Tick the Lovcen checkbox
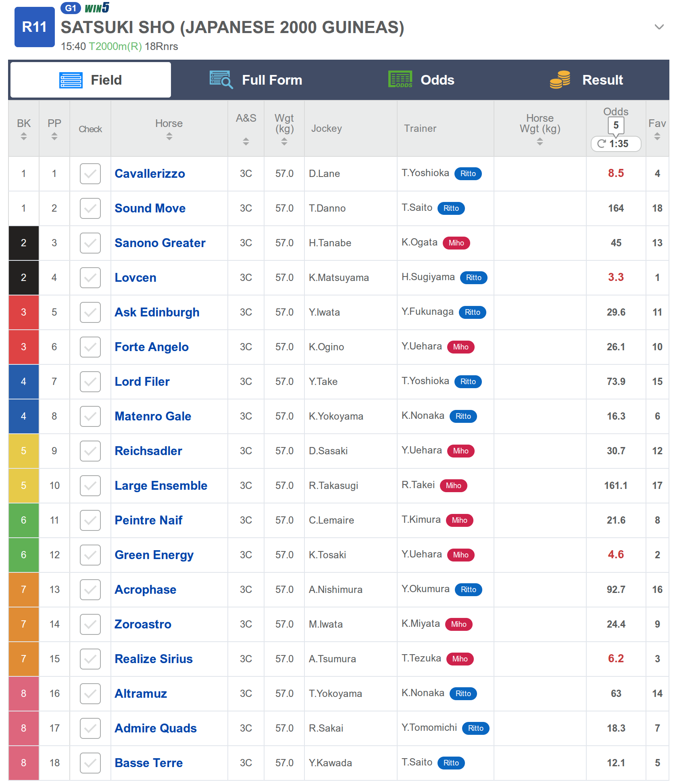The image size is (673, 784). 90,278
